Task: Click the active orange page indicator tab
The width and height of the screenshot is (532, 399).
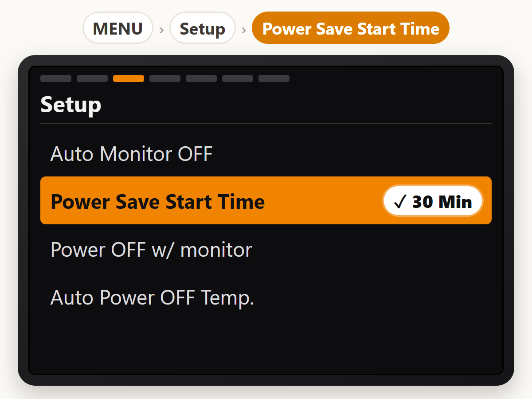Action: 129,78
